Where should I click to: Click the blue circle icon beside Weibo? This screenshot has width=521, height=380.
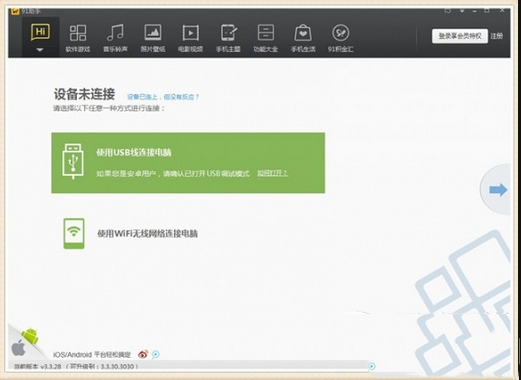coord(156,354)
